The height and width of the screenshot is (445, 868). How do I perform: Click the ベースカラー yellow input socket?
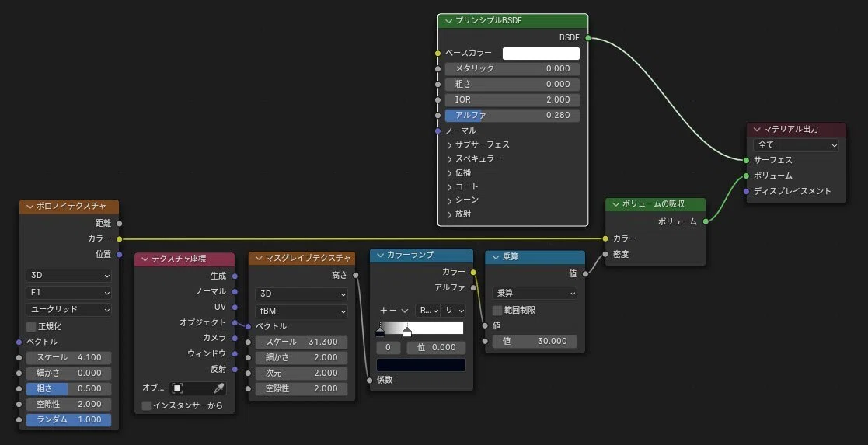(x=437, y=53)
